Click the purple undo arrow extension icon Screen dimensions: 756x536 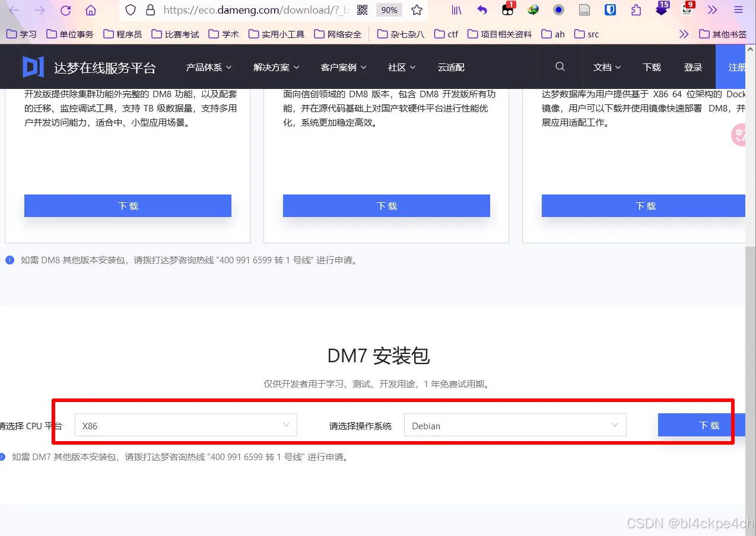pyautogui.click(x=482, y=10)
